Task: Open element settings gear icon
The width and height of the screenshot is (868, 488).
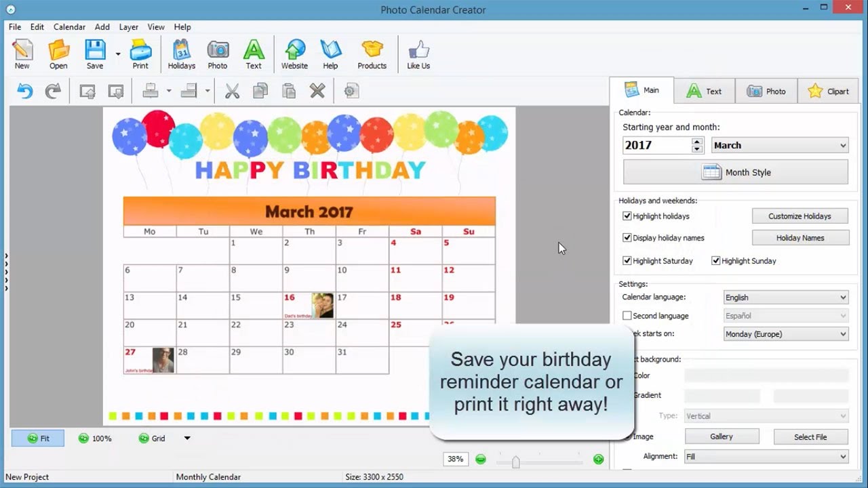Action: pos(351,91)
